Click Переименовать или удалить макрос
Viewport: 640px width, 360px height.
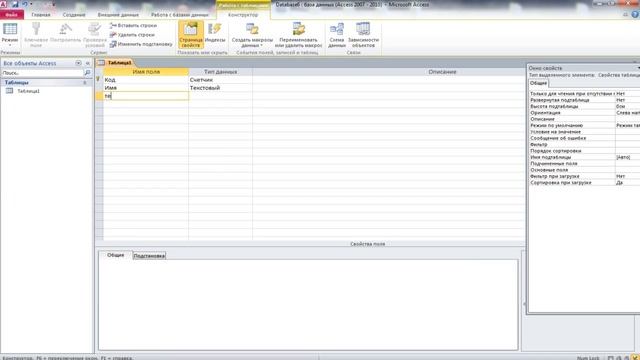click(x=298, y=35)
